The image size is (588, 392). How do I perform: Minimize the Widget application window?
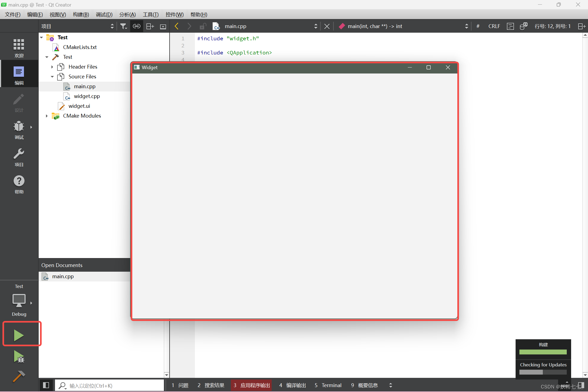click(410, 67)
